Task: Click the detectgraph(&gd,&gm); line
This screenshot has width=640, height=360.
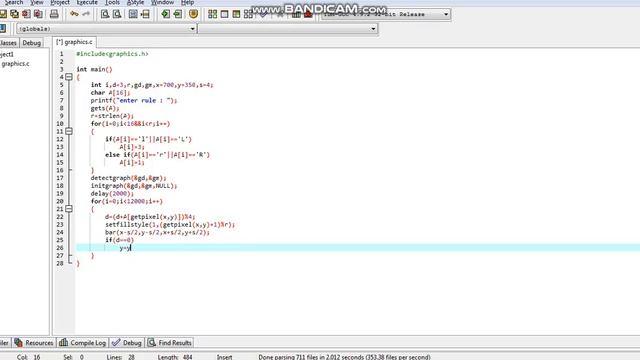Action: [129, 178]
